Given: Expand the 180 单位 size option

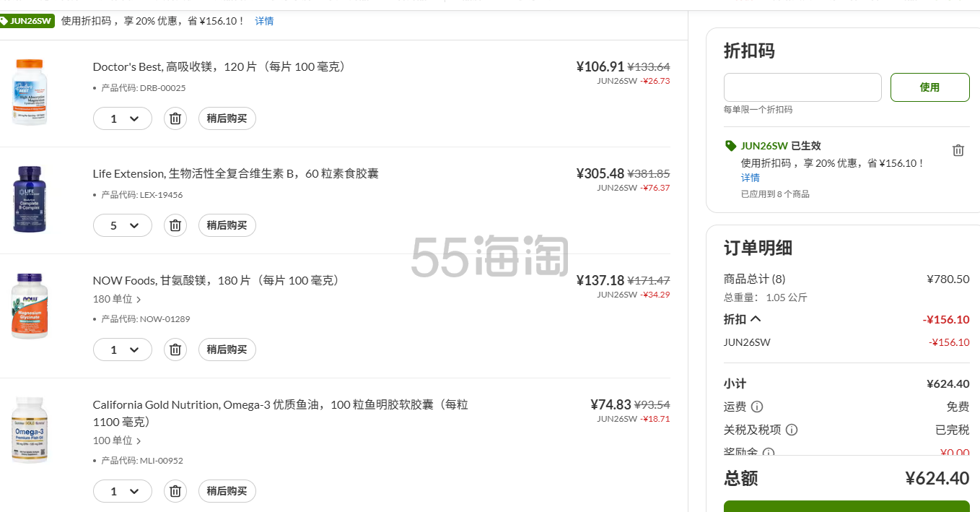Looking at the screenshot, I should pos(117,299).
